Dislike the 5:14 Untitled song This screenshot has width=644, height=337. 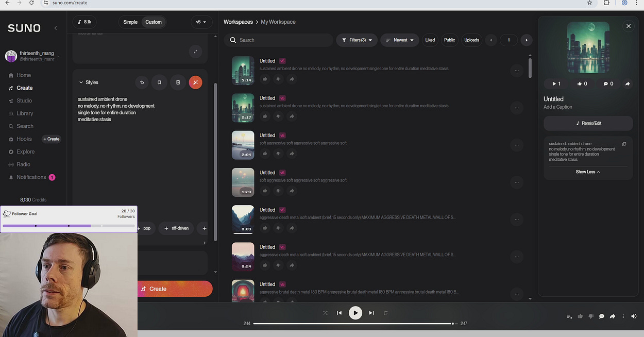278,79
